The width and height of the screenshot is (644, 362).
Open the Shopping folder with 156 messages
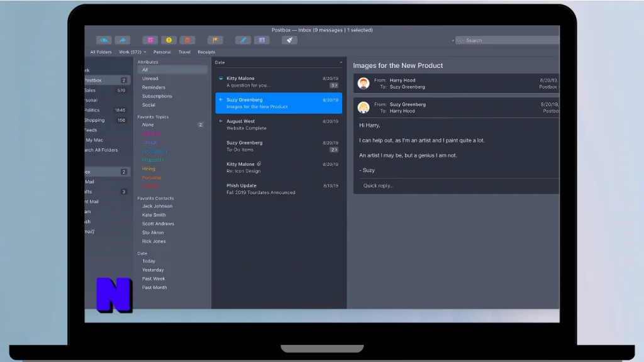pos(108,120)
